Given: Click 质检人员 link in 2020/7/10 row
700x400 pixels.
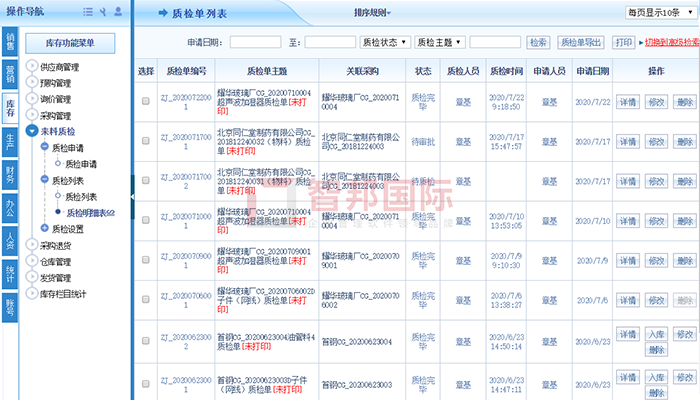Looking at the screenshot, I should [463, 221].
